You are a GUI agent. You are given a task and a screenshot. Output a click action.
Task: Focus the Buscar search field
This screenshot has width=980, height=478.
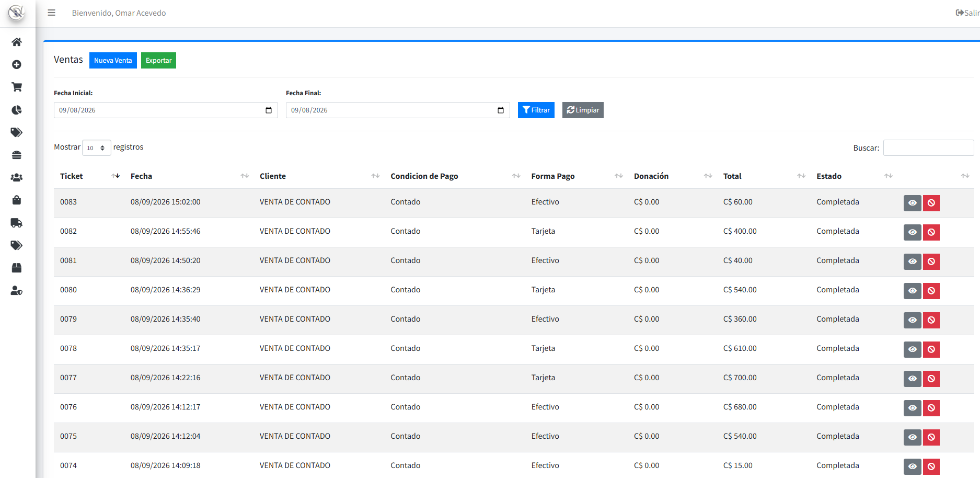[928, 148]
